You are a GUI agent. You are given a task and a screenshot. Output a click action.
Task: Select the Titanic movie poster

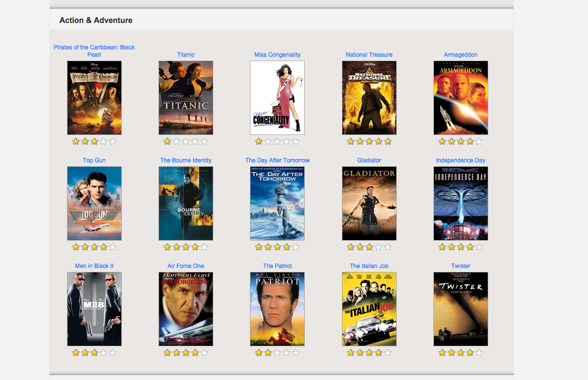point(186,98)
